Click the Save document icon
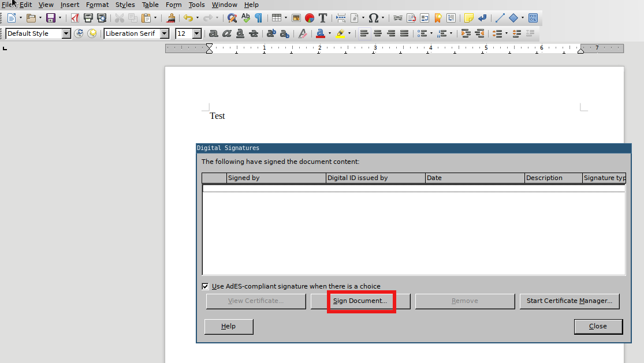The width and height of the screenshot is (644, 363). (50, 18)
